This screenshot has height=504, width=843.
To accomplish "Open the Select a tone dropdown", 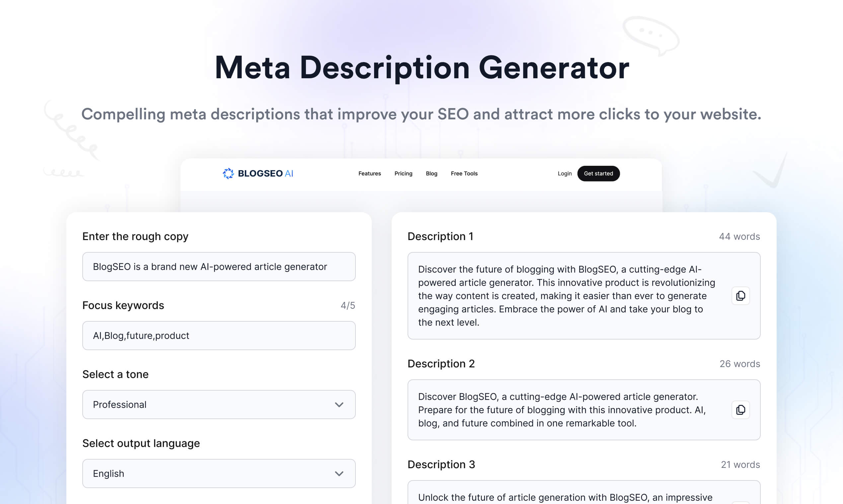I will coord(219,405).
